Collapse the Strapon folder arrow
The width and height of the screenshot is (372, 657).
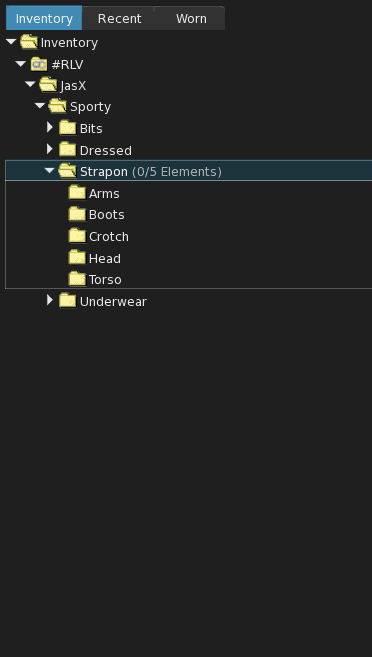pos(50,170)
